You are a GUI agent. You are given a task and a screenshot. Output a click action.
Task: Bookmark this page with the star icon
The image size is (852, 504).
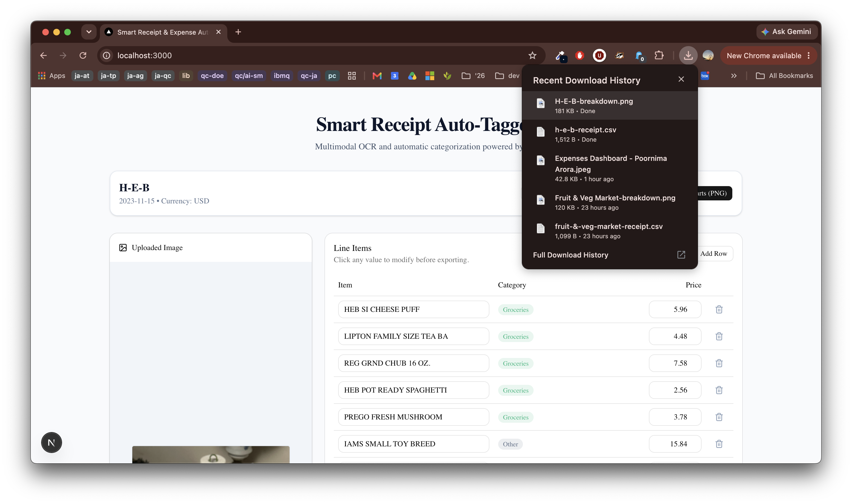(x=532, y=55)
